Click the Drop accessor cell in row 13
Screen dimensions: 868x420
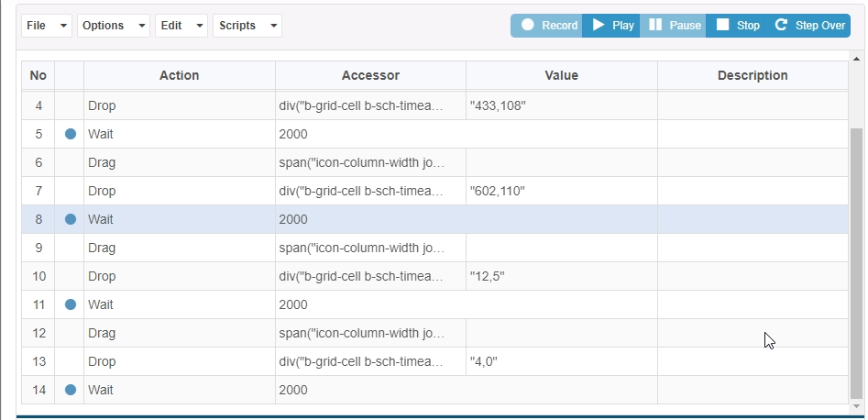pyautogui.click(x=370, y=361)
